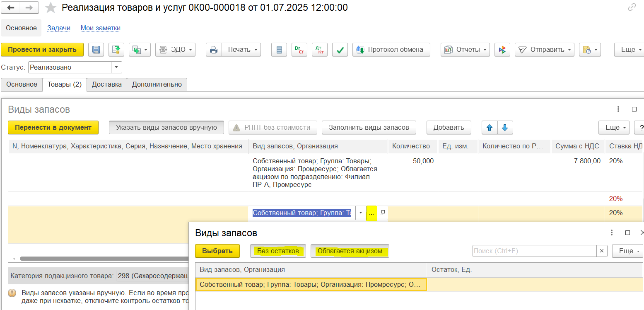This screenshot has height=310, width=644.
Task: Open the create-based-on icon menu
Action: click(140, 50)
